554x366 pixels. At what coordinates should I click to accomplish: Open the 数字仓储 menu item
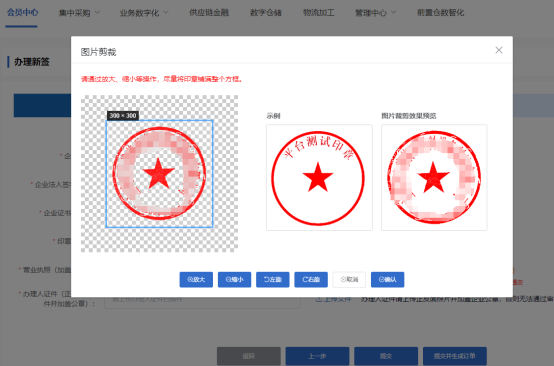pyautogui.click(x=266, y=13)
